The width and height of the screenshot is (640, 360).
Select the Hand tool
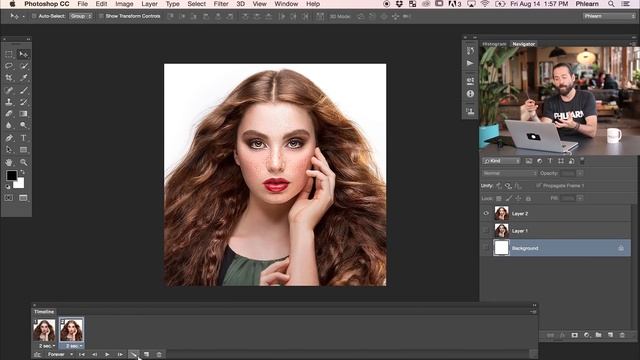coord(9,162)
